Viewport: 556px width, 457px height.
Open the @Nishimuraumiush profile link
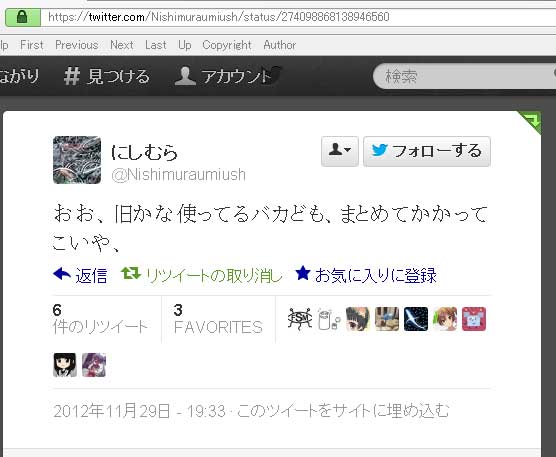[x=178, y=174]
